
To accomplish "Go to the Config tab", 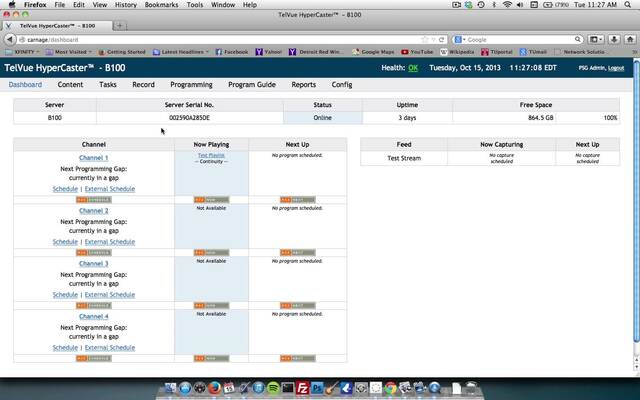I will coord(342,85).
